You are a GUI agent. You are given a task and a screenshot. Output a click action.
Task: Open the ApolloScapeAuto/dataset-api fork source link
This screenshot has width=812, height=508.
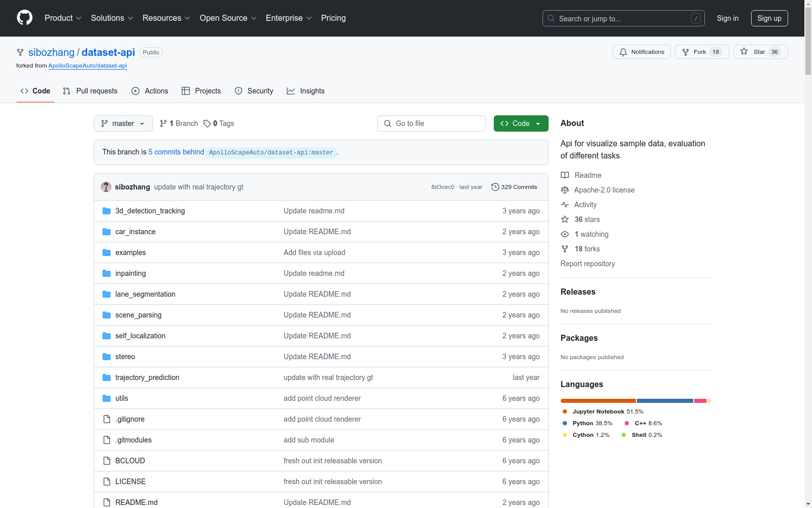88,66
